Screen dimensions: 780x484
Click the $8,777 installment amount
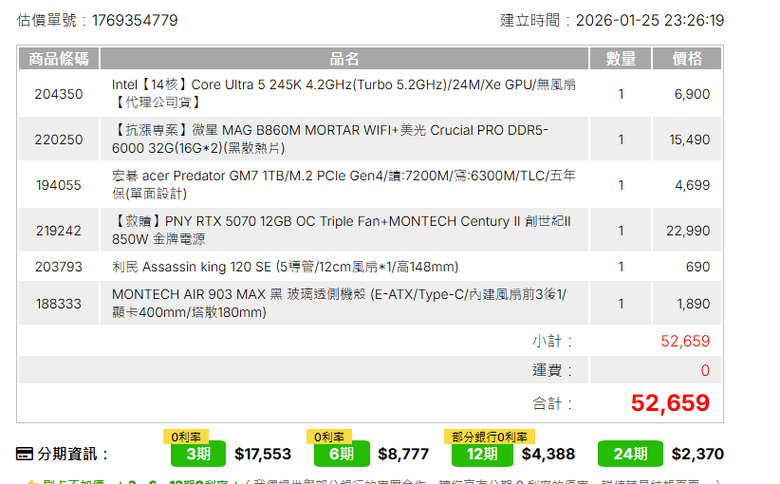[x=403, y=454]
